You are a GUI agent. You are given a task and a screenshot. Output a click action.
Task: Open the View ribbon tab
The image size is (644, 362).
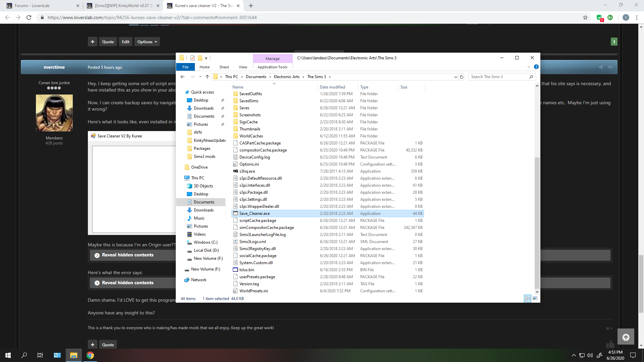pyautogui.click(x=243, y=67)
